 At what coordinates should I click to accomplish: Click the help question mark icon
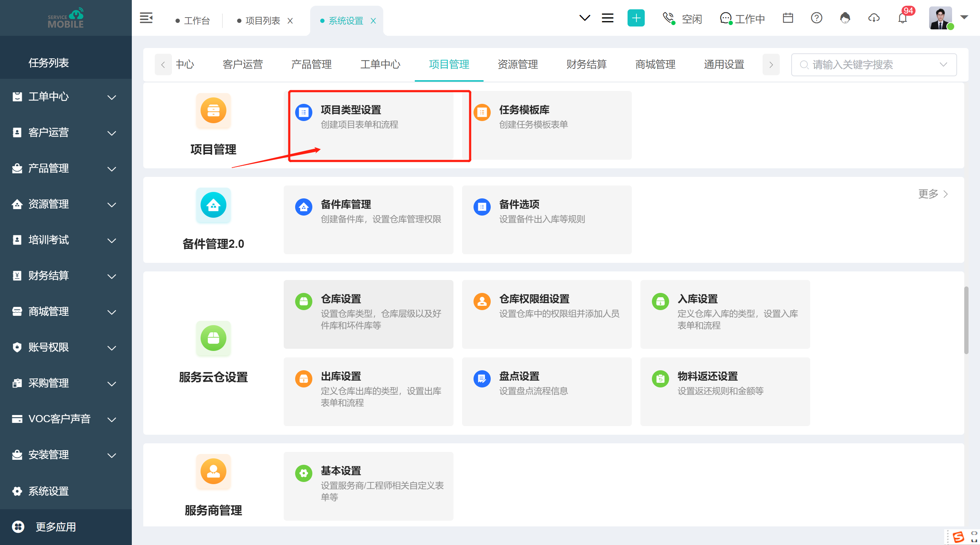coord(816,18)
